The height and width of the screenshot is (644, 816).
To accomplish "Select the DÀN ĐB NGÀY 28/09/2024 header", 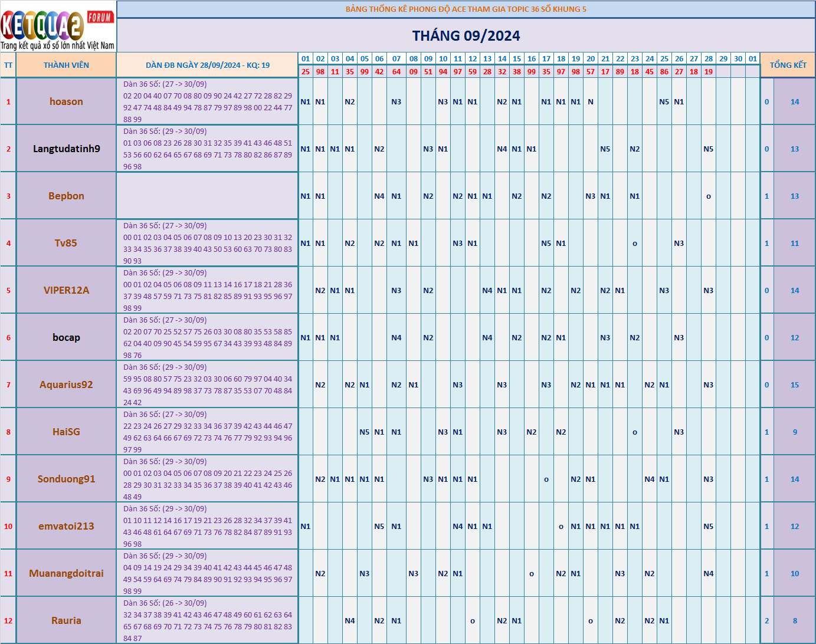I will pos(207,65).
